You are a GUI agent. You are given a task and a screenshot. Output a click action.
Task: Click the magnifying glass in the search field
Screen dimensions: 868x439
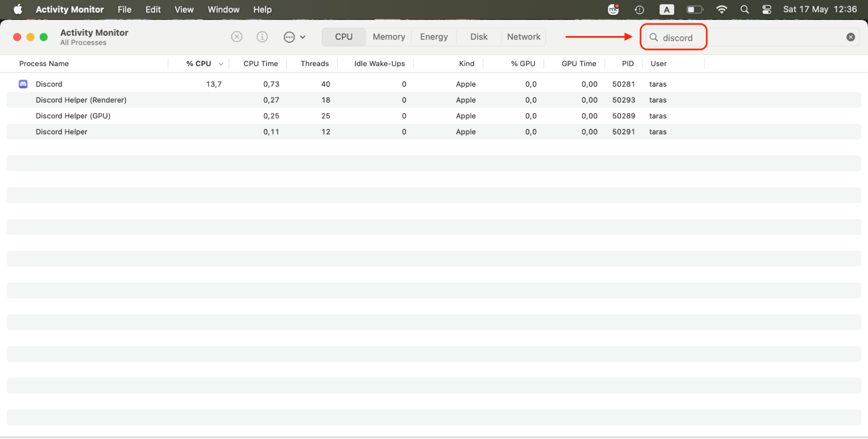654,38
